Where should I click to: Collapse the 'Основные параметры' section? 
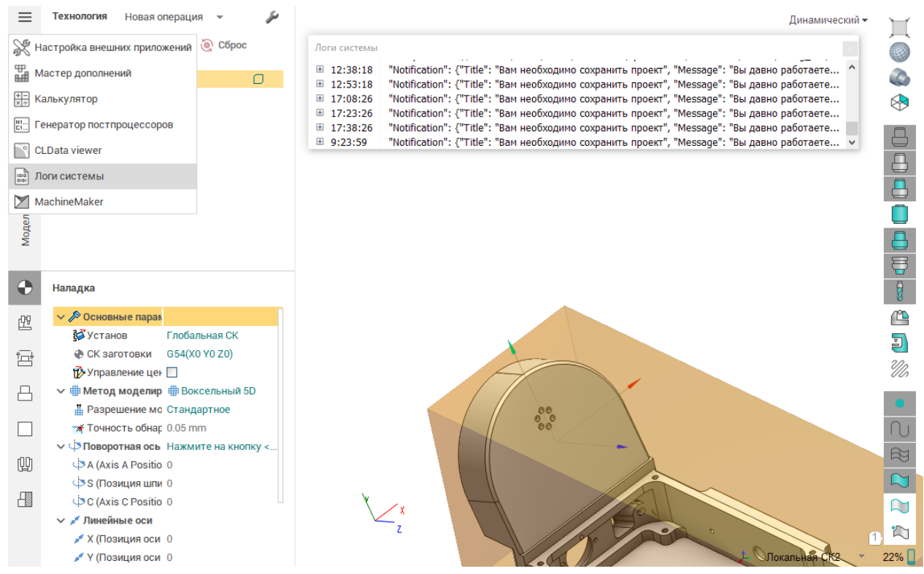click(x=61, y=317)
